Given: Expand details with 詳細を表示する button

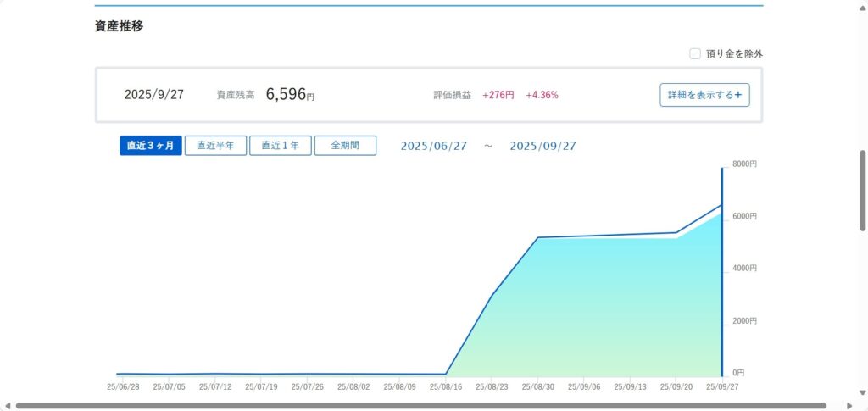Looking at the screenshot, I should click(704, 95).
